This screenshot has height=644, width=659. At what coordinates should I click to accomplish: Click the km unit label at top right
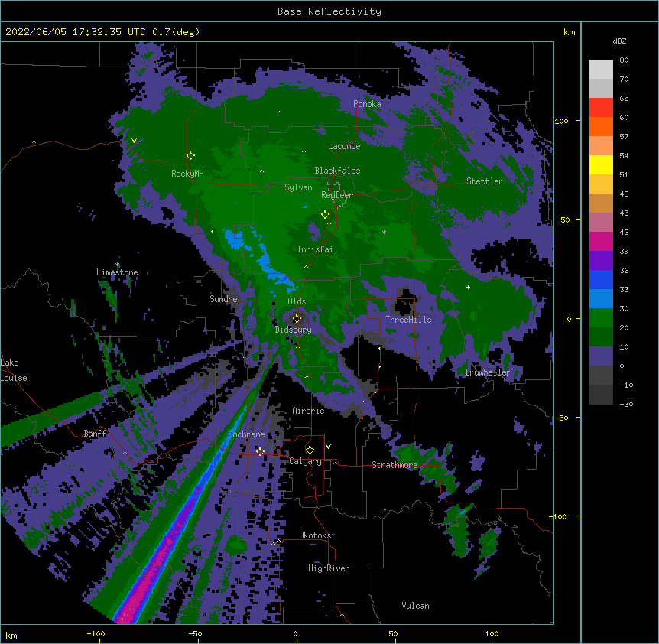(569, 32)
